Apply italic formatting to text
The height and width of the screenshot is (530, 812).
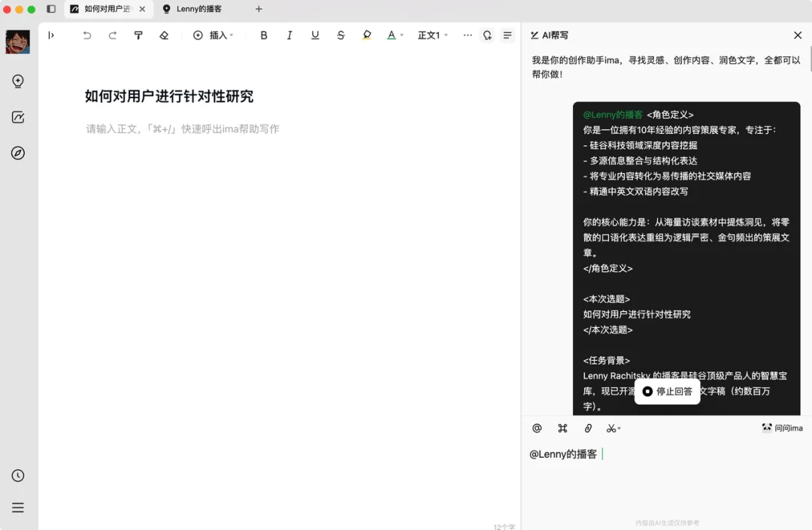[289, 35]
